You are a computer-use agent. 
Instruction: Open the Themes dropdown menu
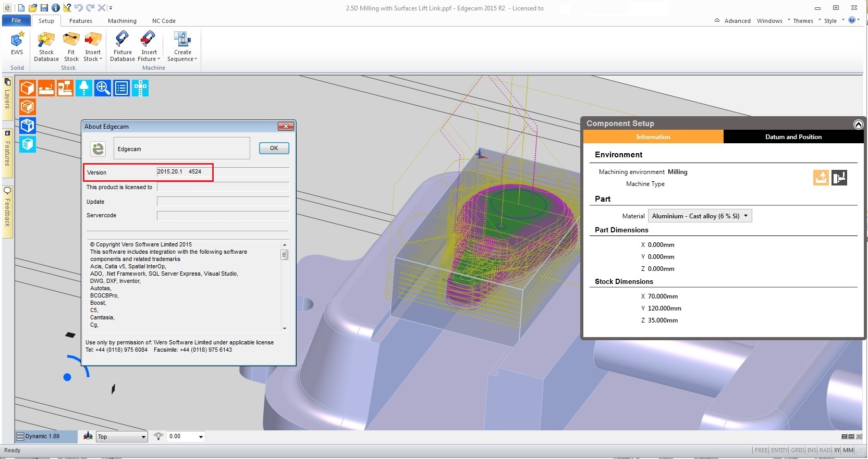[806, 21]
